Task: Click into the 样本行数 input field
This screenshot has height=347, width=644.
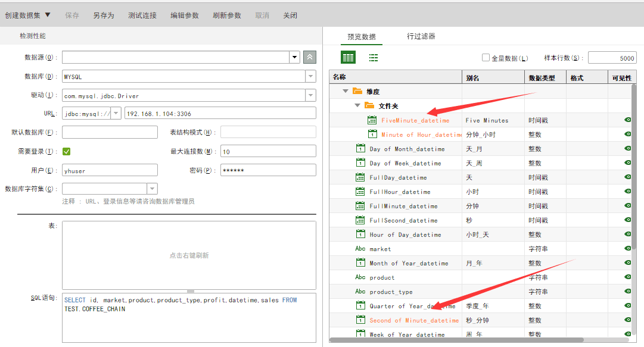Action: coord(612,58)
